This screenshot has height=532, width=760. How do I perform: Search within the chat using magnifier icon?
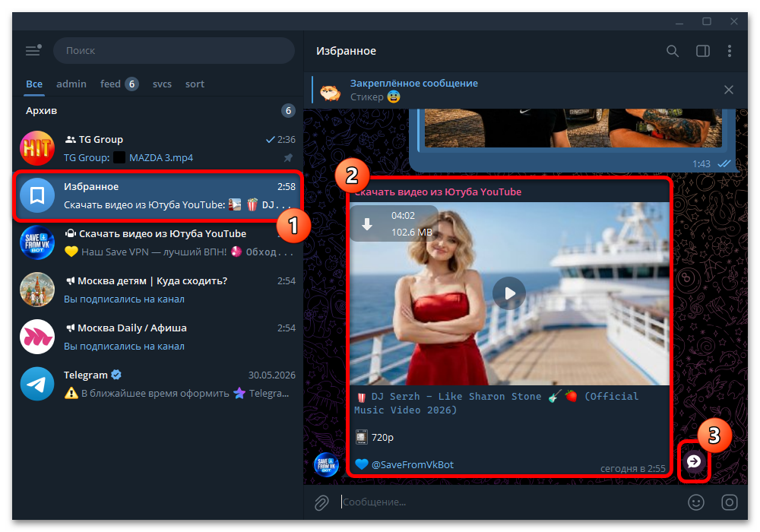(673, 51)
